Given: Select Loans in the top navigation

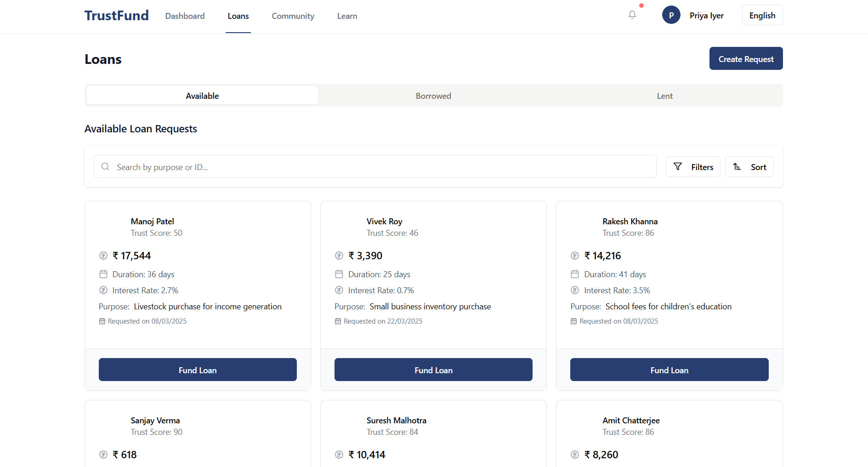Looking at the screenshot, I should [x=238, y=16].
